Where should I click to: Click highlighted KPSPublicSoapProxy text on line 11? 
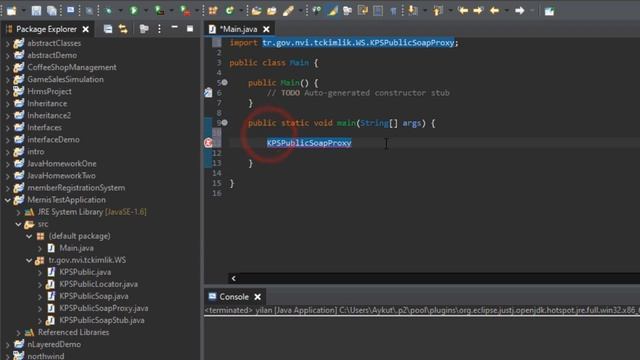pos(309,143)
